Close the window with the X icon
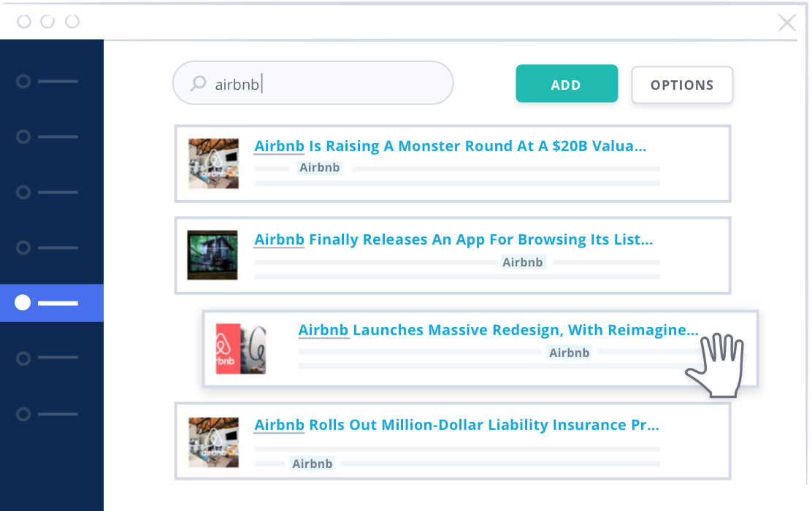Viewport: 812px width, 511px height. coord(787,22)
